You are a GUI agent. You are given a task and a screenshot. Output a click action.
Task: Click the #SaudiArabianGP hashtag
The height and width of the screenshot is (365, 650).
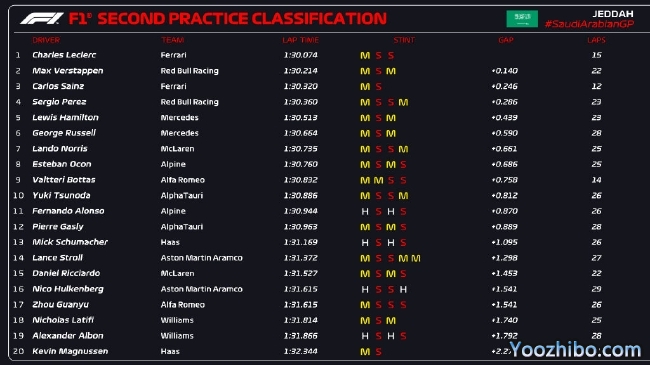click(x=589, y=24)
